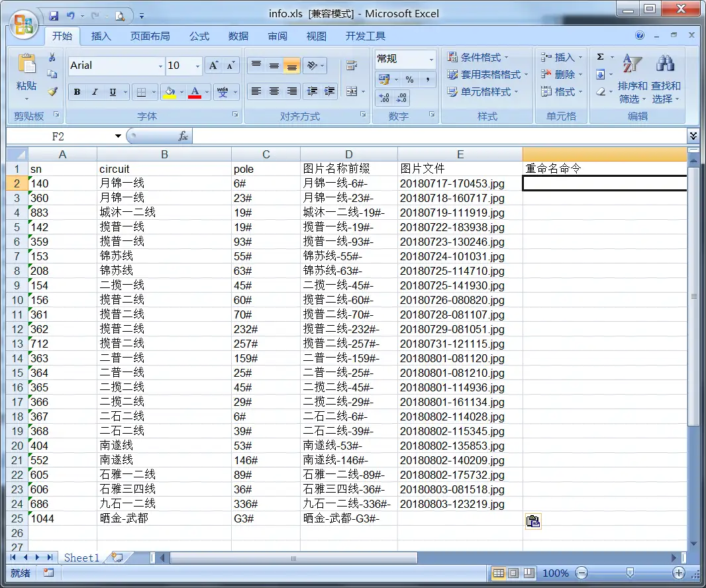Switch to the 数据 ribbon tab
706x588 pixels.
coord(238,36)
